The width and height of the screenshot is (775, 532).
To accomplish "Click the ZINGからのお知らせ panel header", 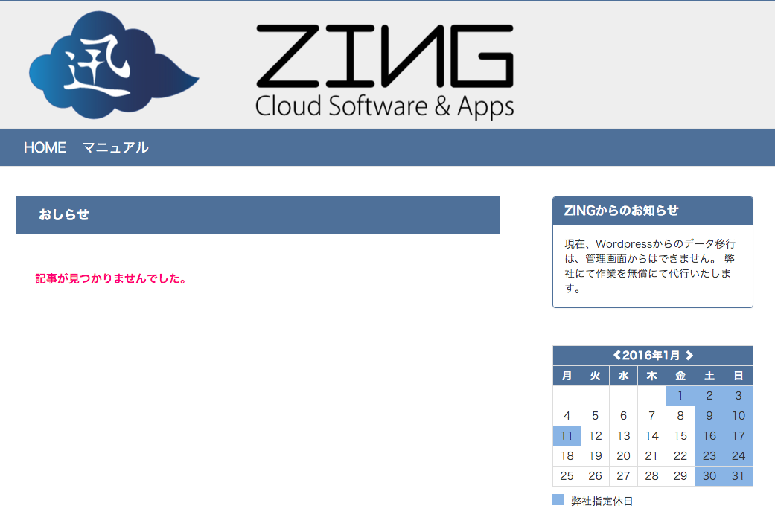I will tap(652, 211).
